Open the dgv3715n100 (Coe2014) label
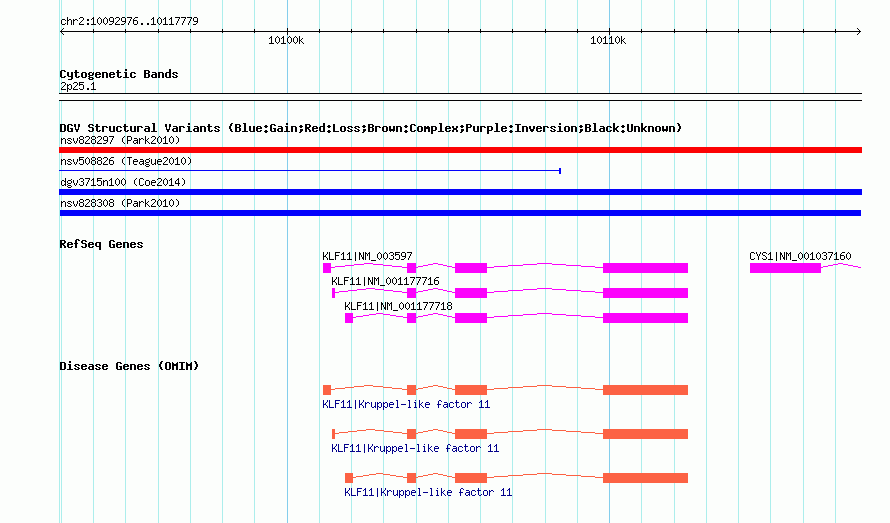Image resolution: width=890 pixels, height=523 pixels. pyautogui.click(x=123, y=182)
